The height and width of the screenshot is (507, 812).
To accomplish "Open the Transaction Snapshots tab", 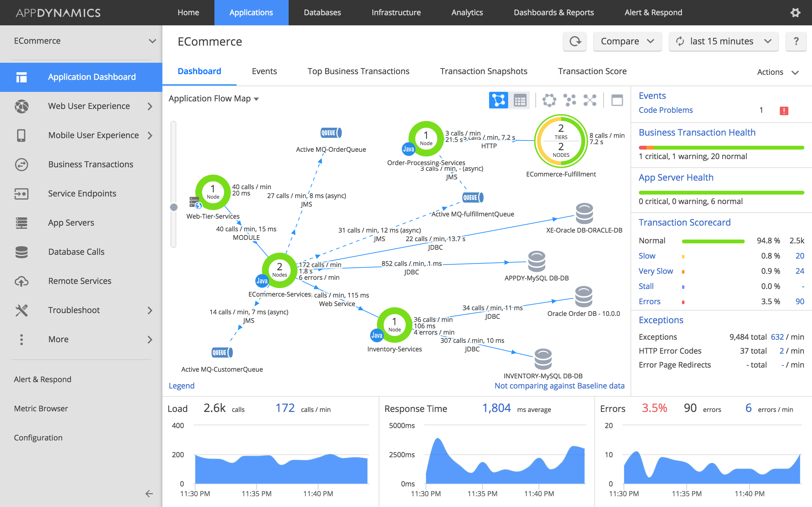I will pos(483,71).
